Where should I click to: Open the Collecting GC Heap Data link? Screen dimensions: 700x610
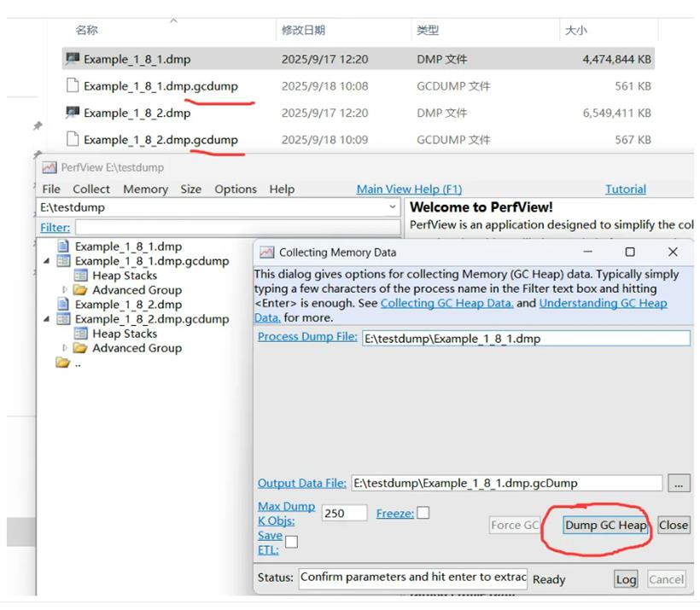tap(446, 303)
